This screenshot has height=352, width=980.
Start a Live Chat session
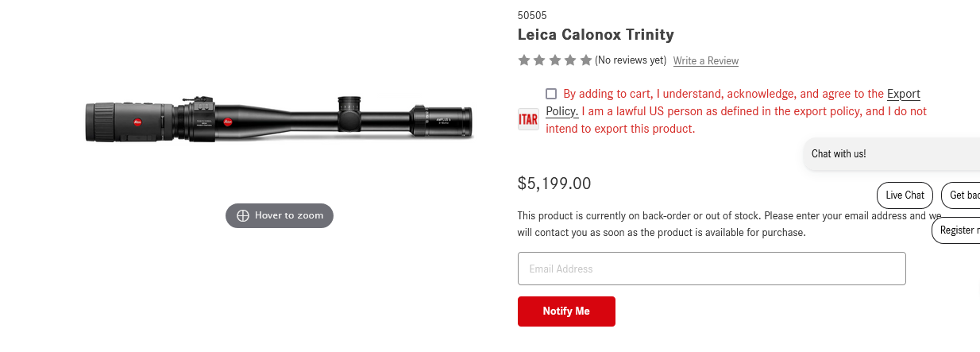point(905,195)
